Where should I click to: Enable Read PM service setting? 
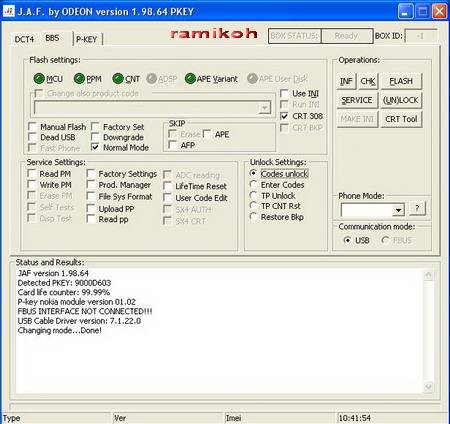pyautogui.click(x=31, y=174)
